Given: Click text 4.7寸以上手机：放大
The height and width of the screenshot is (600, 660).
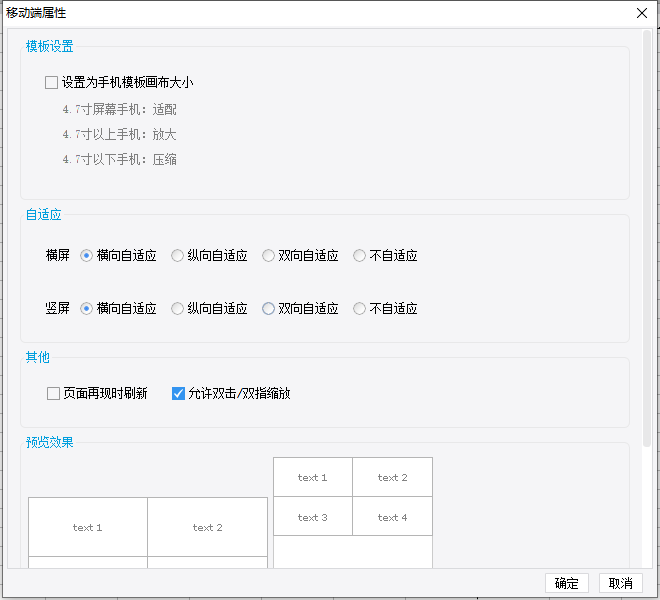Looking at the screenshot, I should tap(120, 135).
